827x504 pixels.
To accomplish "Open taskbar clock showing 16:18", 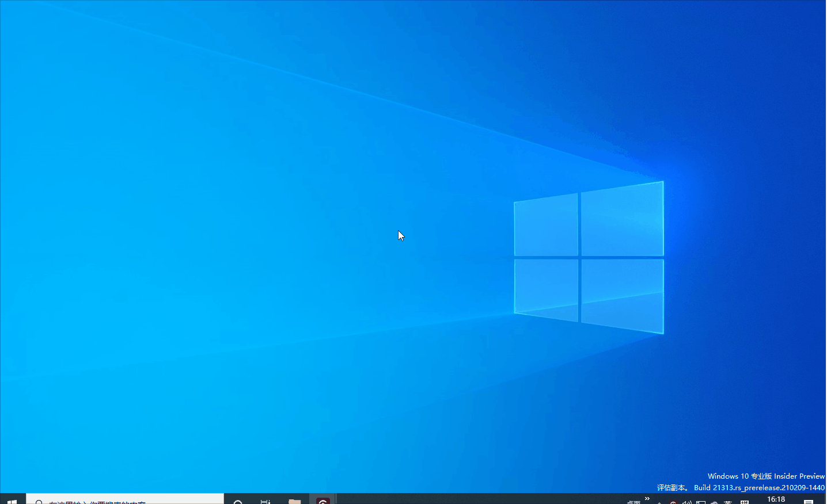I will (x=776, y=499).
